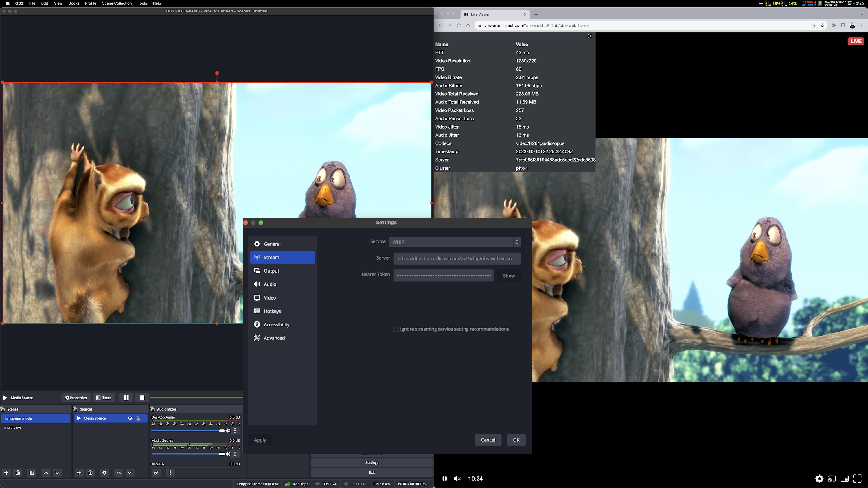The height and width of the screenshot is (488, 868).
Task: Click the Cast icon in video player
Action: pyautogui.click(x=832, y=478)
